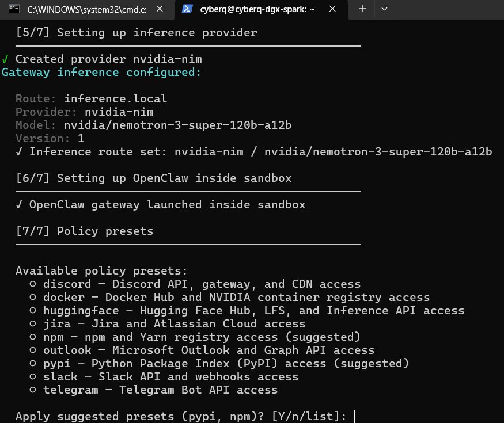Click the PowerShell icon on the cyberq tab
This screenshot has height=423, width=504.
(x=187, y=9)
